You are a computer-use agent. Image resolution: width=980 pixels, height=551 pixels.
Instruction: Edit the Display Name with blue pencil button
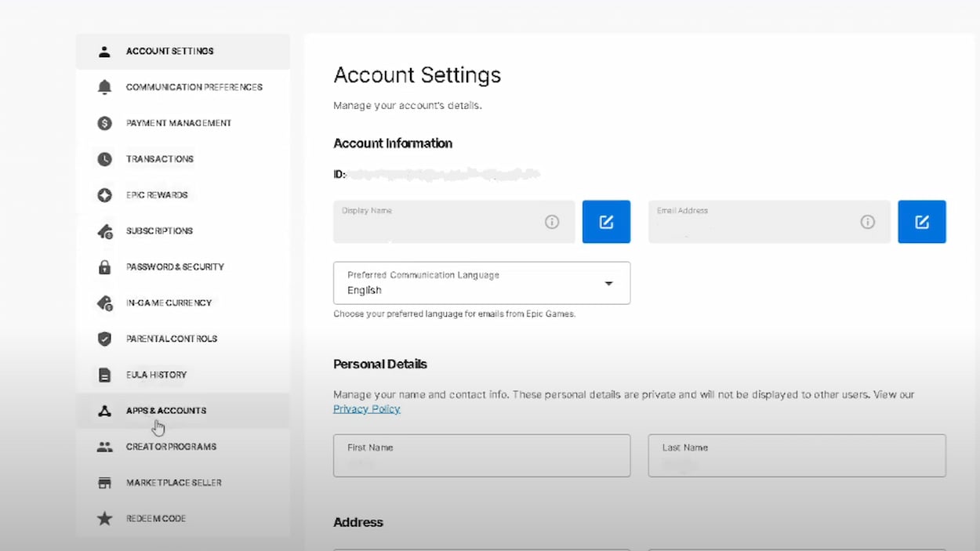[606, 222]
